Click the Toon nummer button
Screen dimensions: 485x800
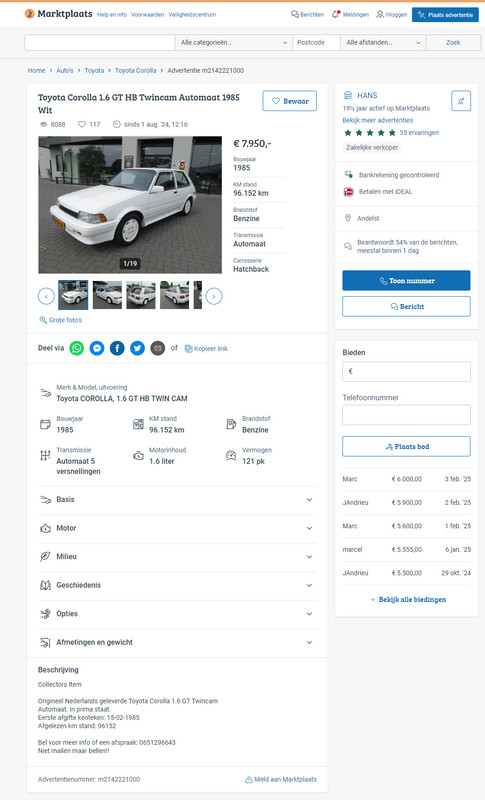click(406, 281)
